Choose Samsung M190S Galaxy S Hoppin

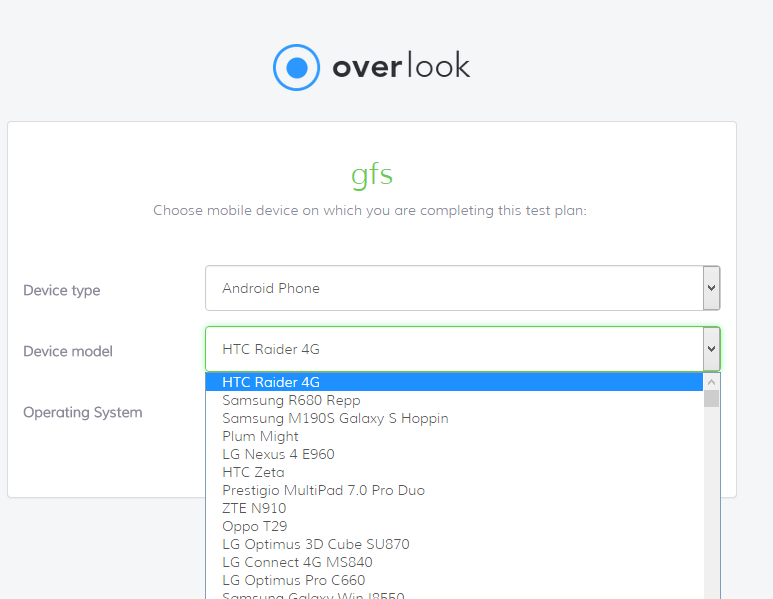pos(454,418)
